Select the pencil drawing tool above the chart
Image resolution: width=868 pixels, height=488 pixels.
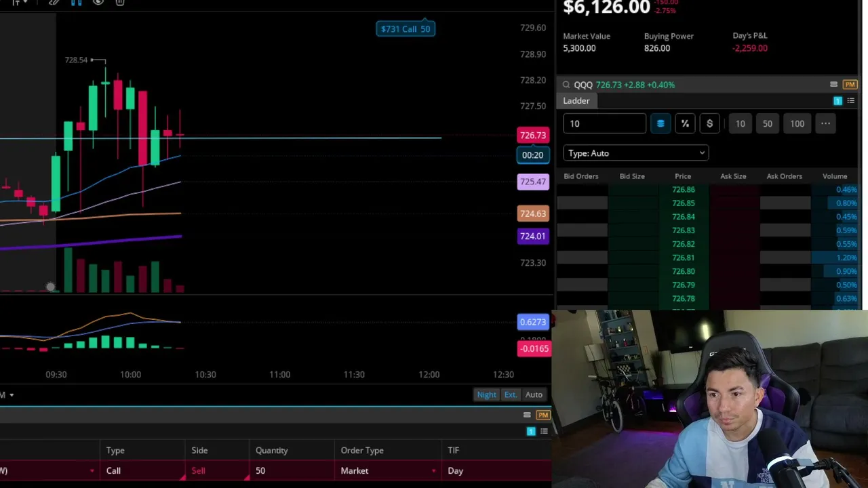coord(54,2)
